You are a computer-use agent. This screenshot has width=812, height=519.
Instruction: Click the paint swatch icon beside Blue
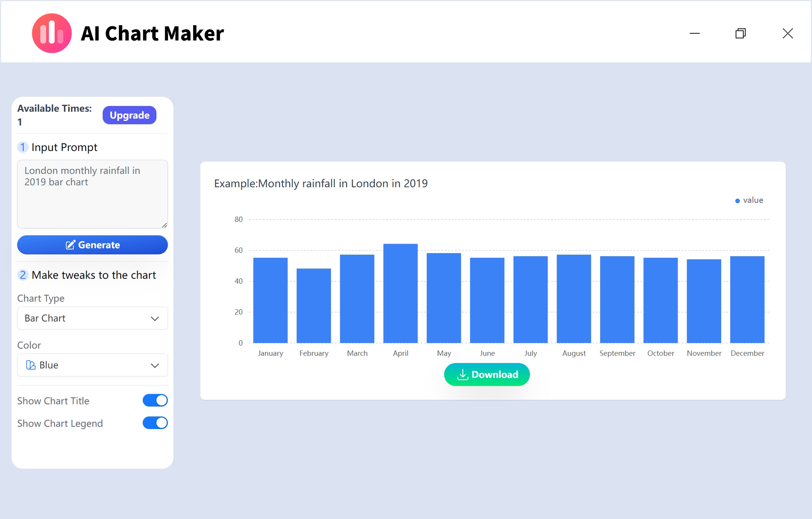(x=30, y=365)
